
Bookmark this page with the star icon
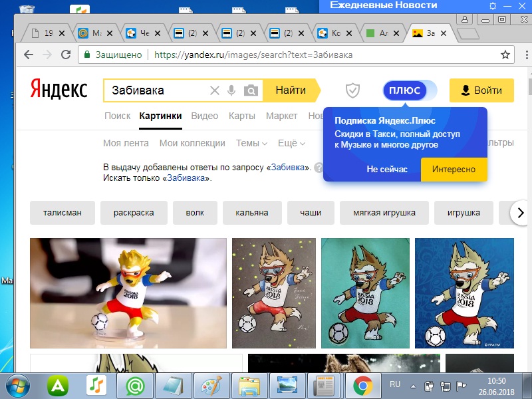[x=505, y=55]
